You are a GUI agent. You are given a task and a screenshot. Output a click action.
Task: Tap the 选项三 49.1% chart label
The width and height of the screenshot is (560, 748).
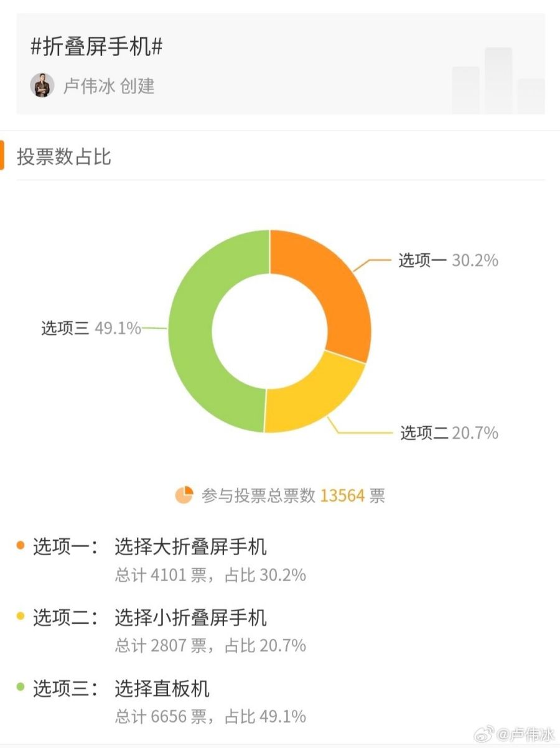(x=91, y=328)
